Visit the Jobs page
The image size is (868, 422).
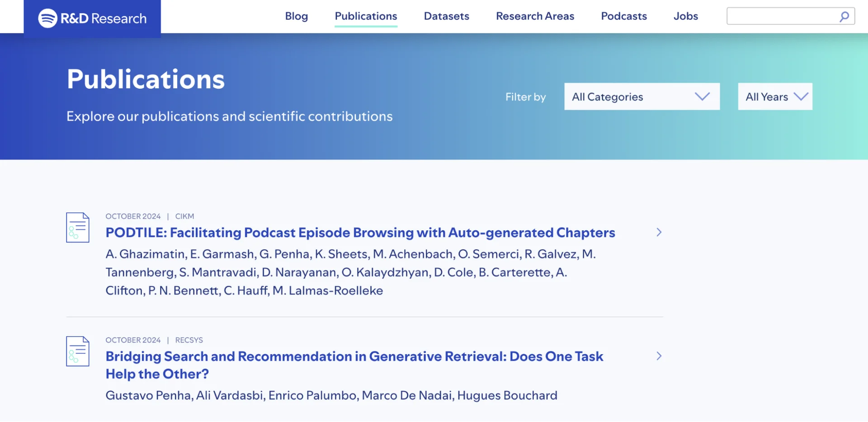[686, 16]
